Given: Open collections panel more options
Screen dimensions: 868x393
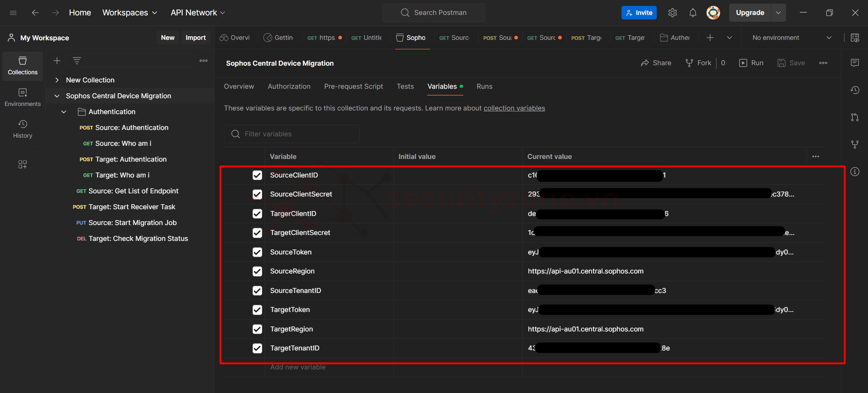Looking at the screenshot, I should point(204,61).
